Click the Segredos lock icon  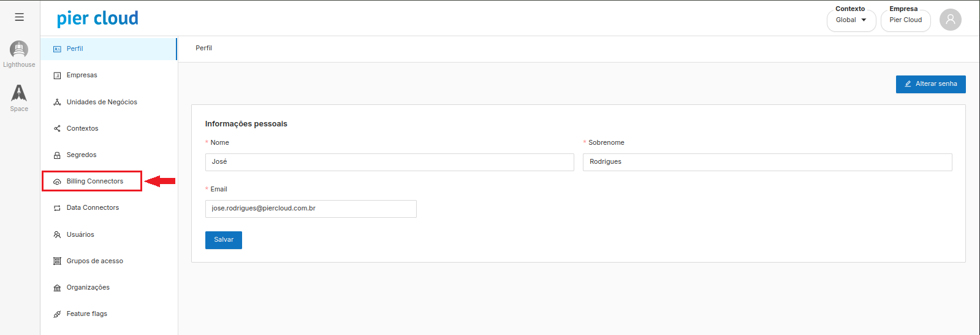tap(57, 155)
